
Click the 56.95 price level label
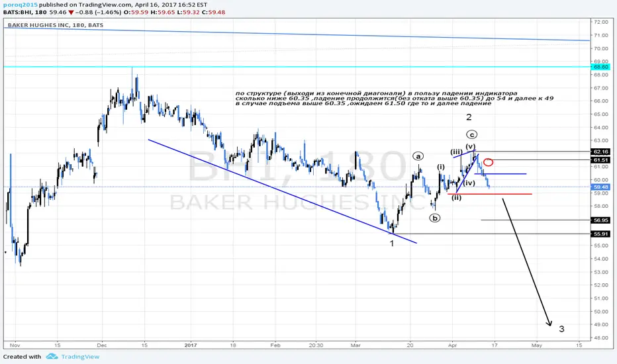(601, 220)
